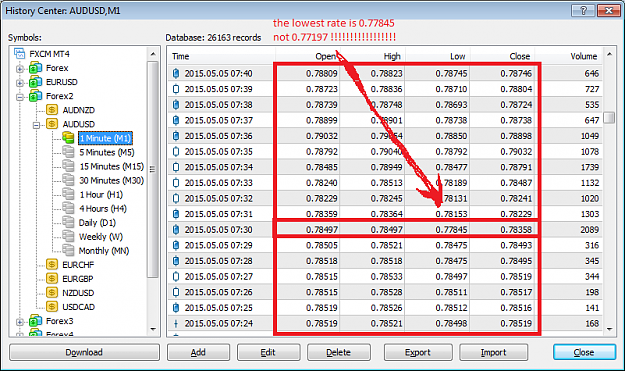
Task: Click High value 0.78949
Action: click(x=386, y=167)
